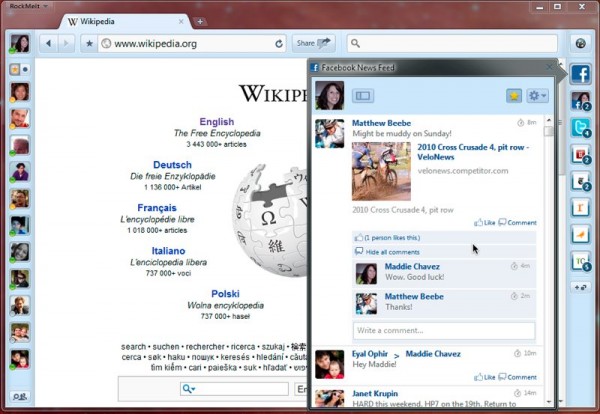Viewport: 600px width, 414px height.
Task: Open the gear settings dropdown in Facebook panel
Action: pos(538,96)
